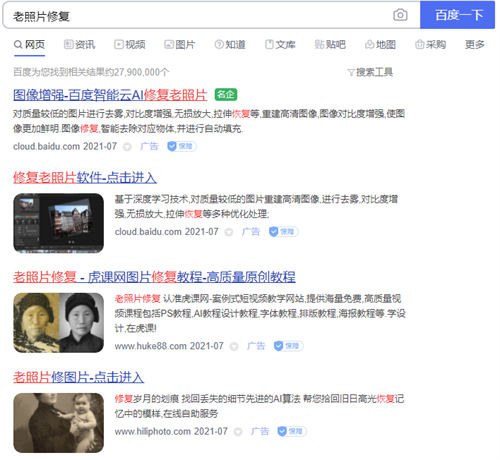
Task: Click the www.hiliphoto.com URL text
Action: point(153,431)
